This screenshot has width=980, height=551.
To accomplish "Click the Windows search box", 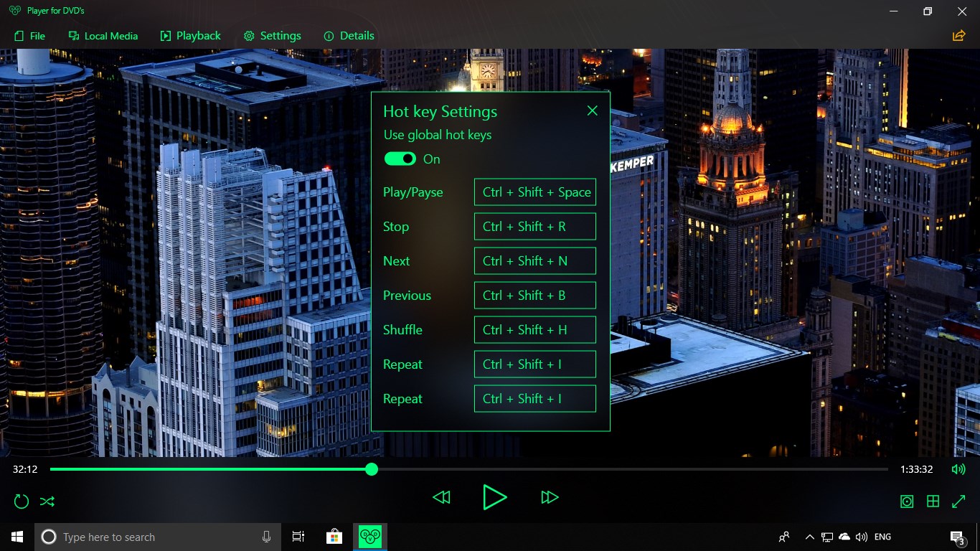I will pyautogui.click(x=143, y=536).
